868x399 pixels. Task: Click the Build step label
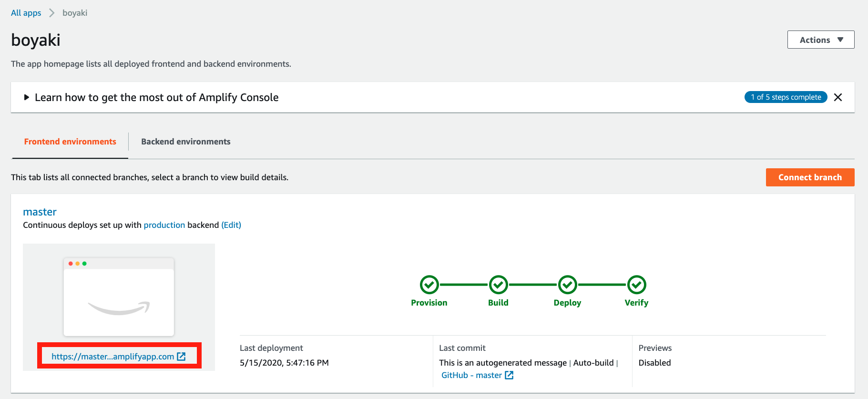498,303
